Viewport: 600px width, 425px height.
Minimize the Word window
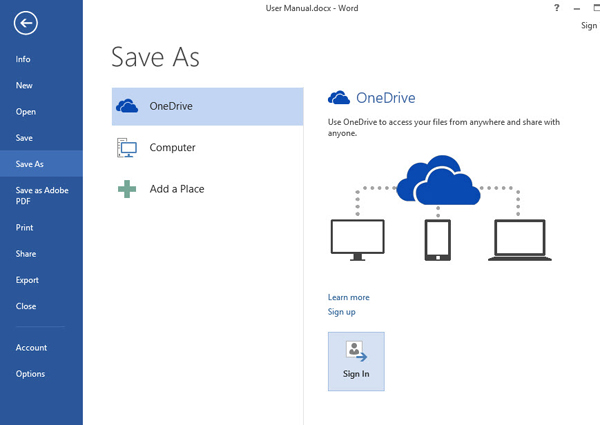[x=577, y=8]
